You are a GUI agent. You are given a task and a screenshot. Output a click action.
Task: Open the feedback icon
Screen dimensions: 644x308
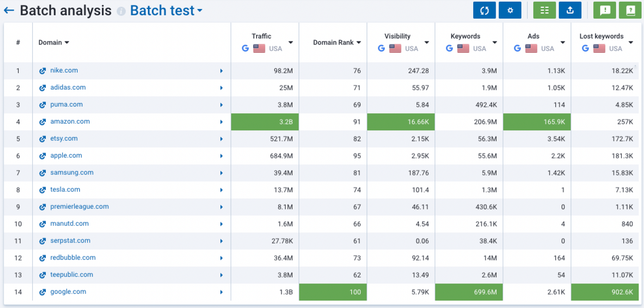pos(604,10)
